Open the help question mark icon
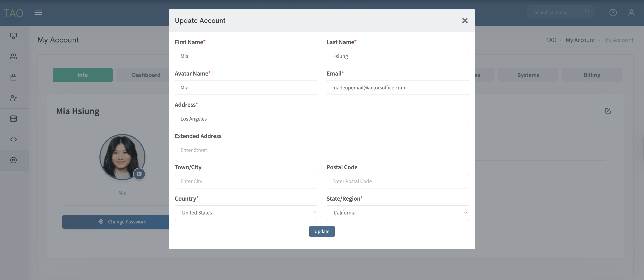 click(x=613, y=12)
